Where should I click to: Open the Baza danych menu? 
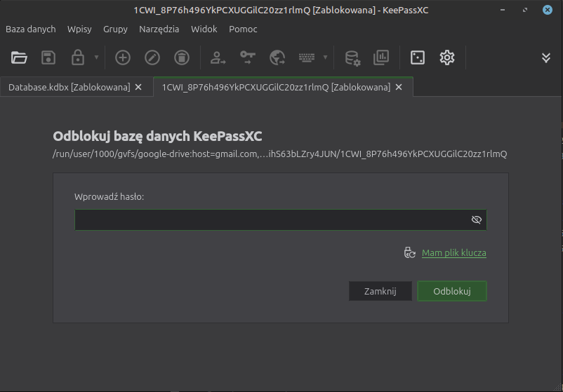31,29
